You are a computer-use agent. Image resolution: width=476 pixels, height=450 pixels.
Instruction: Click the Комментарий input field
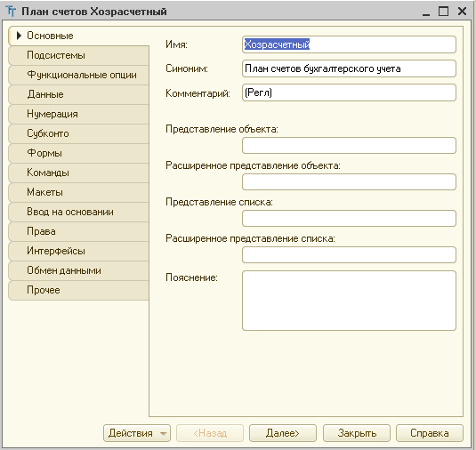coord(349,92)
